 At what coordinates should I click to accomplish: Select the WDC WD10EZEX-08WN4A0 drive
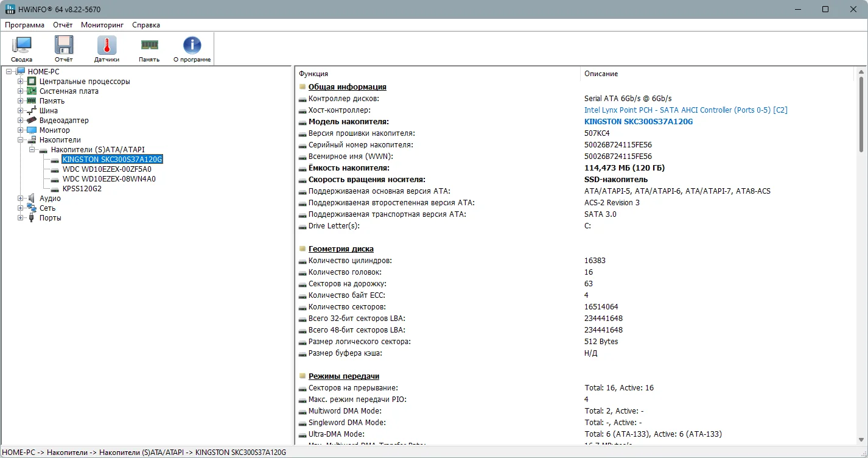[x=109, y=179]
